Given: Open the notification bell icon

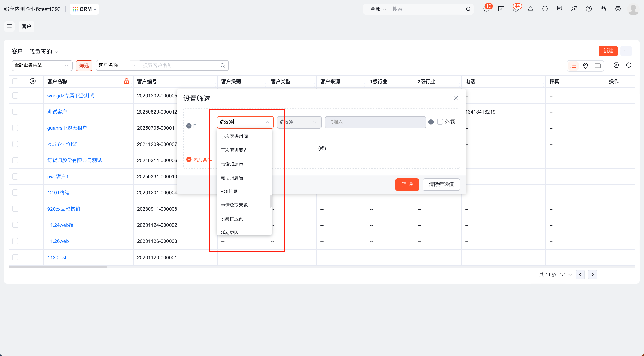Looking at the screenshot, I should pos(530,9).
